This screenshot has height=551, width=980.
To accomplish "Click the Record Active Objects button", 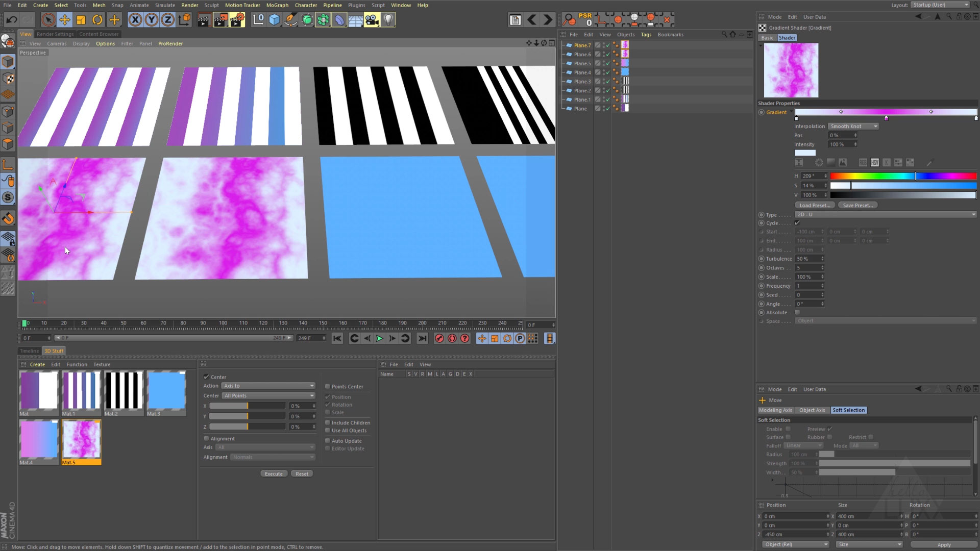I will coord(439,338).
